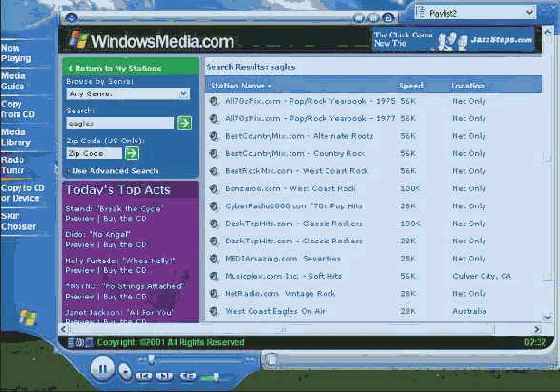The image size is (560, 392).
Task: Click the right arrow of the horizontal scrollbar
Action: coord(537,329)
